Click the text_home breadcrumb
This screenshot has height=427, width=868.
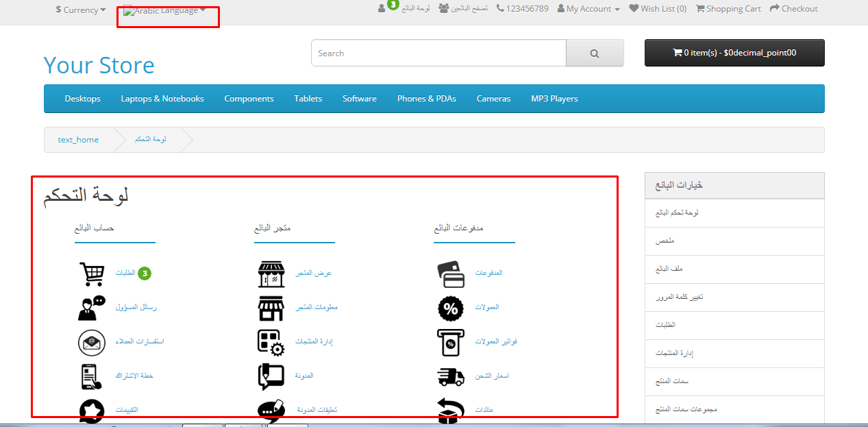point(78,140)
